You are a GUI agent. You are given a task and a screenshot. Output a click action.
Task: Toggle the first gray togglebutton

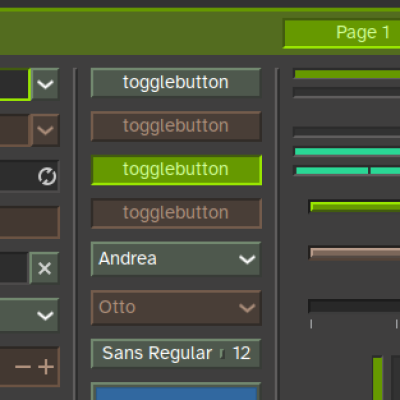click(x=176, y=83)
